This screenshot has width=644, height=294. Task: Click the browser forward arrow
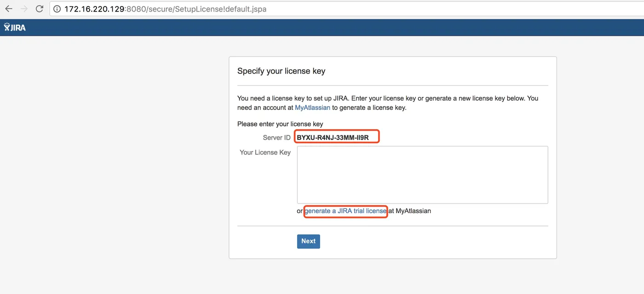24,9
